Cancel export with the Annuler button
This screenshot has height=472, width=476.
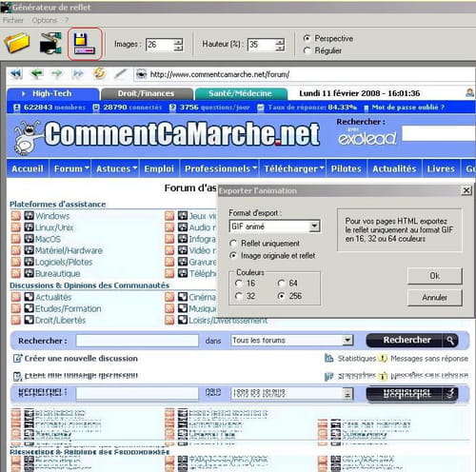pos(434,298)
